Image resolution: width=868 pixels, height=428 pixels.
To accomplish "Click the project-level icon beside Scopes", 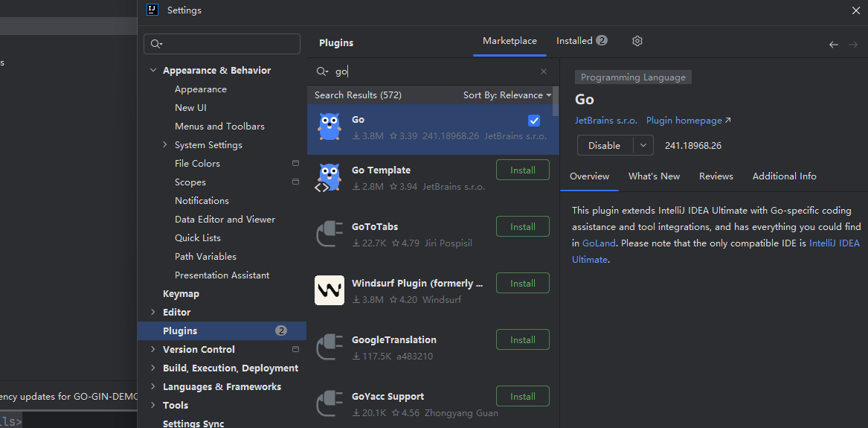I will (x=295, y=182).
